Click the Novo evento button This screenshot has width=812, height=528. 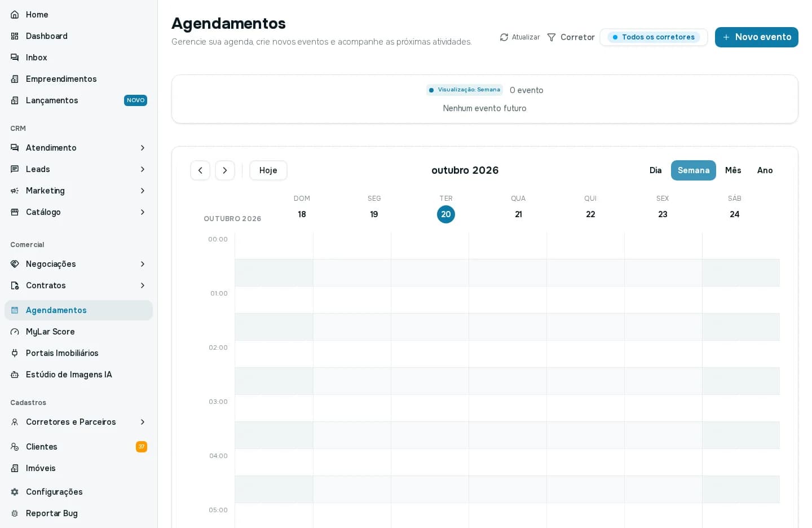757,37
